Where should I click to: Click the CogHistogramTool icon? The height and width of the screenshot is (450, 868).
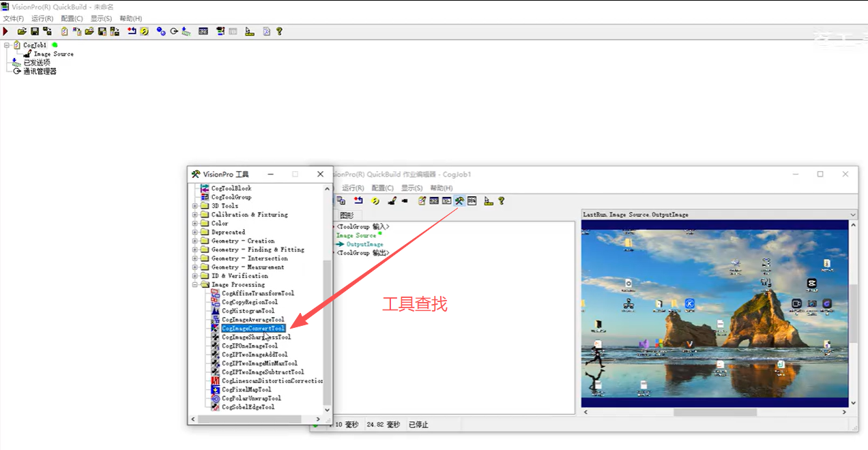(x=216, y=311)
